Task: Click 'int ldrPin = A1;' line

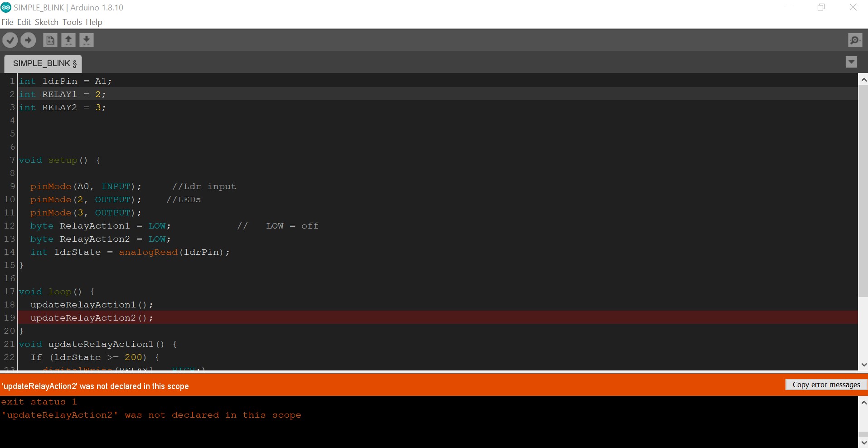Action: (x=65, y=81)
